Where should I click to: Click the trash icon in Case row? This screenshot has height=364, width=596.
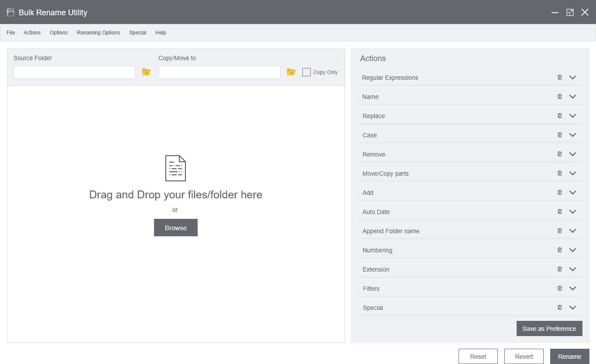point(560,135)
